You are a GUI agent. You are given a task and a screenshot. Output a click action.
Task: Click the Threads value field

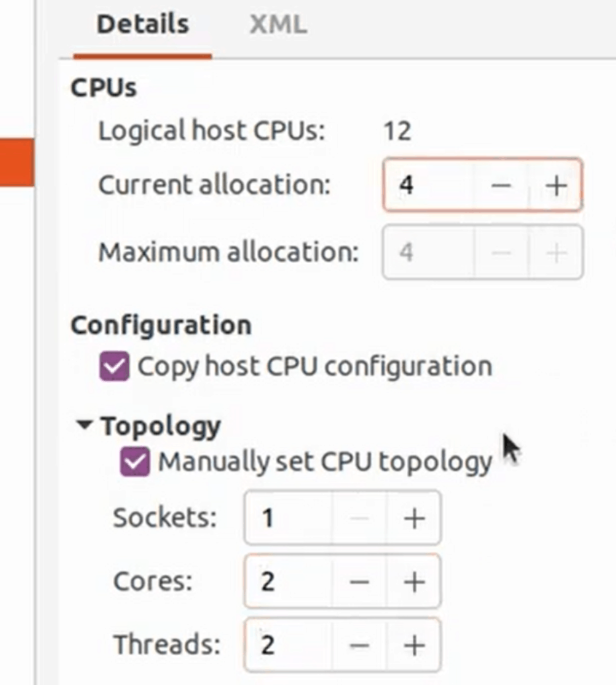288,645
